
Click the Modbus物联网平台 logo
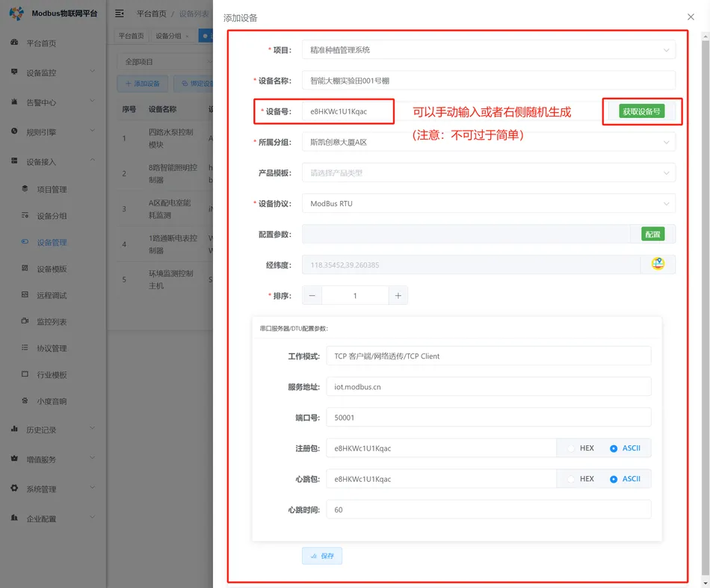[49, 13]
